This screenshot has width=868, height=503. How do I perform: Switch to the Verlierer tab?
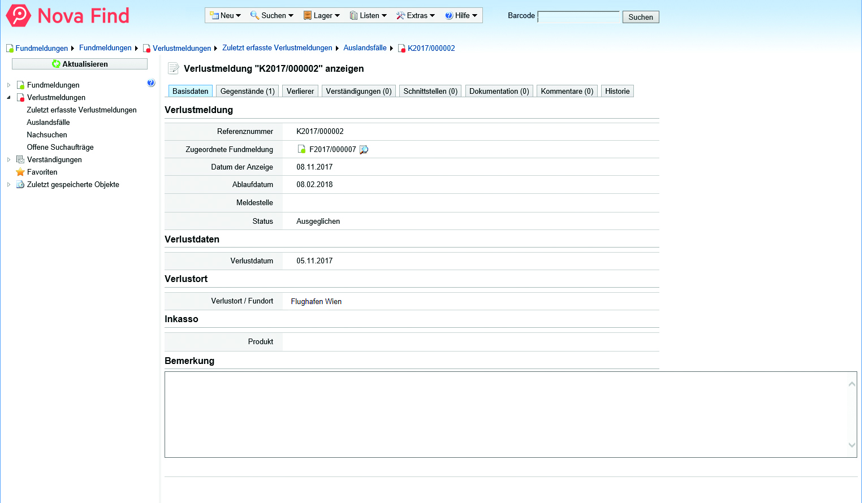click(300, 91)
